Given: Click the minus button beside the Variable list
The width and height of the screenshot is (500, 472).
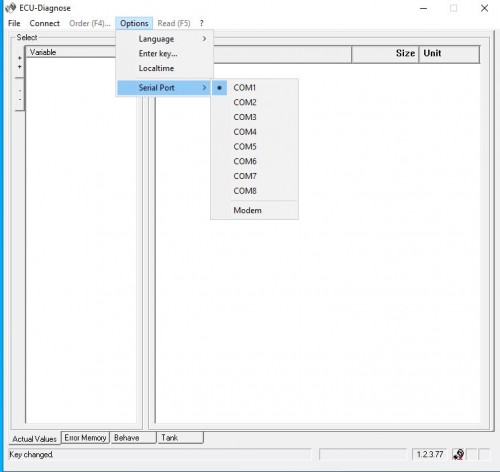Looking at the screenshot, I should [x=20, y=95].
